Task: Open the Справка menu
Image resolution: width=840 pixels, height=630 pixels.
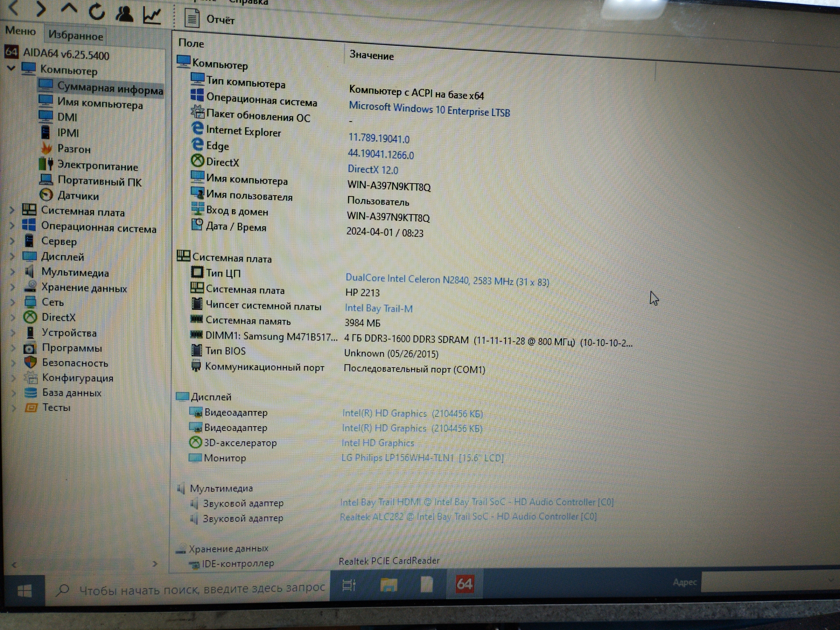Action: pyautogui.click(x=248, y=3)
